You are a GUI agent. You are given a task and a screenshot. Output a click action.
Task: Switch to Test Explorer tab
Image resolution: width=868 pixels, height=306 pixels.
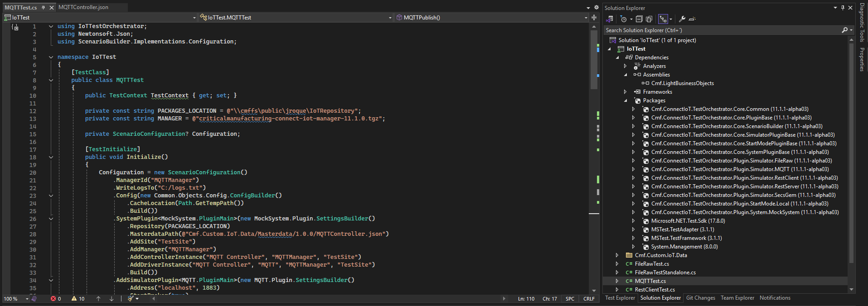click(620, 298)
